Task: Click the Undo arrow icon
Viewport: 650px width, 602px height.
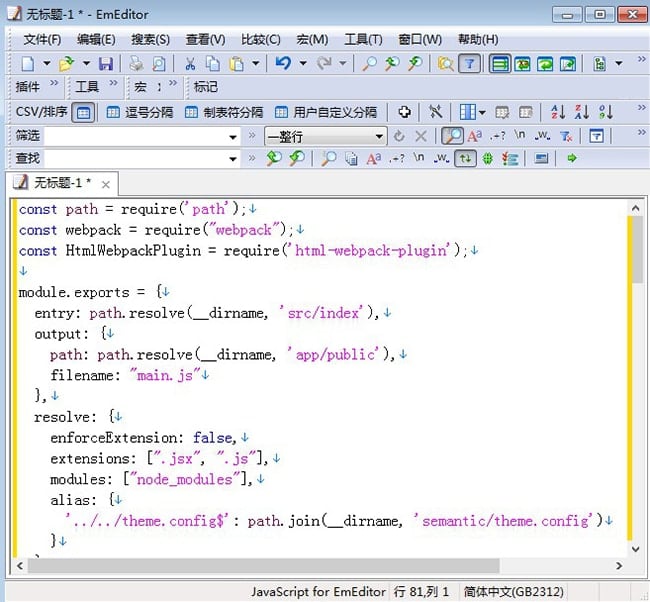Action: tap(284, 63)
